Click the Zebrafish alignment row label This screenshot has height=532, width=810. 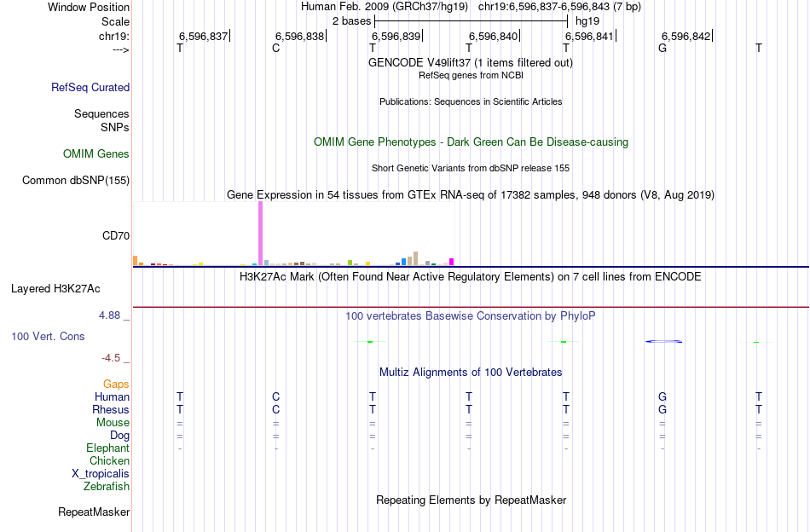pos(107,487)
